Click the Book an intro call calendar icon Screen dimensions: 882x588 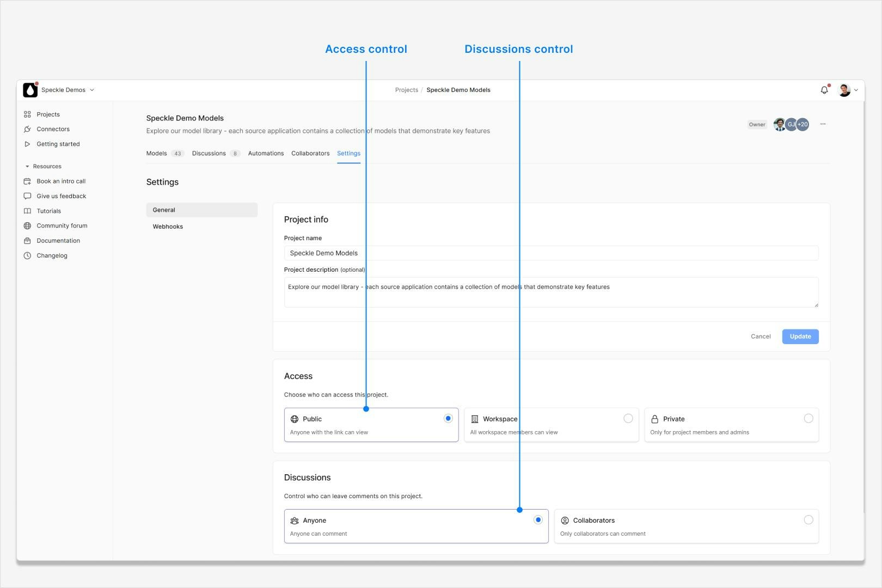coord(27,181)
